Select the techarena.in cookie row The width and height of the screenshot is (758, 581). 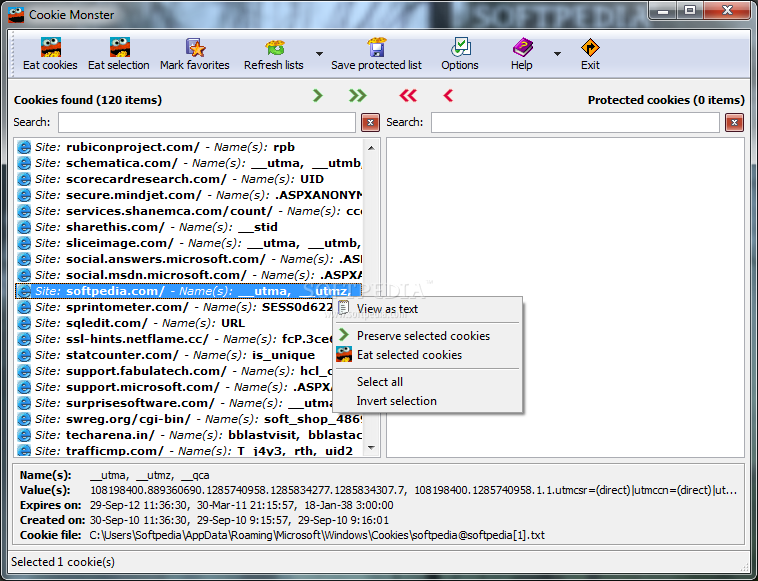(x=189, y=435)
